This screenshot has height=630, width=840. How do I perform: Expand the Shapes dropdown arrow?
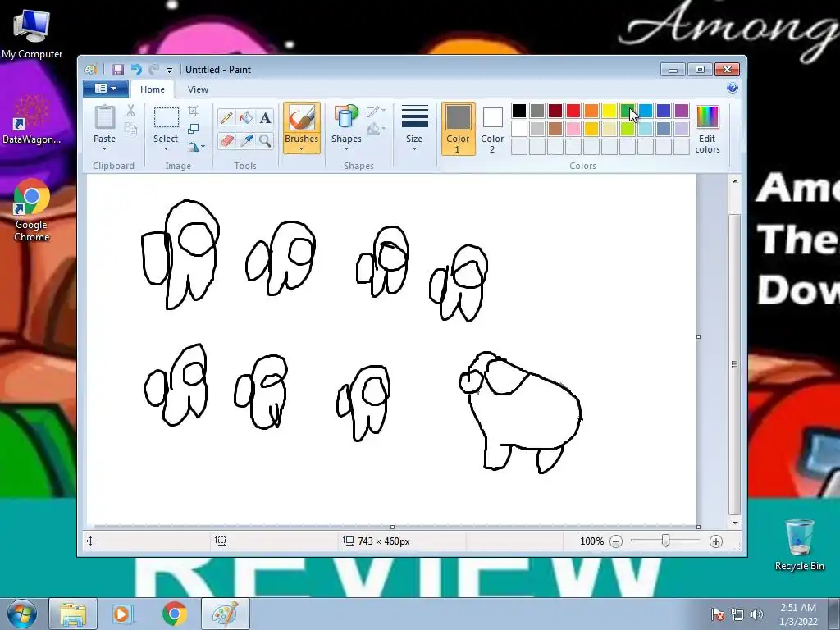(x=346, y=148)
